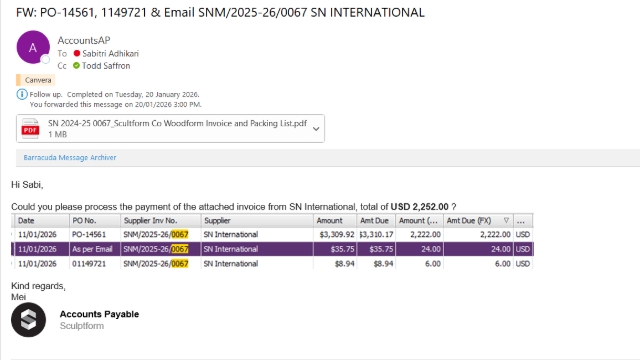The image size is (640, 360).
Task: Open the PDF attachment file icon
Action: pyautogui.click(x=31, y=129)
